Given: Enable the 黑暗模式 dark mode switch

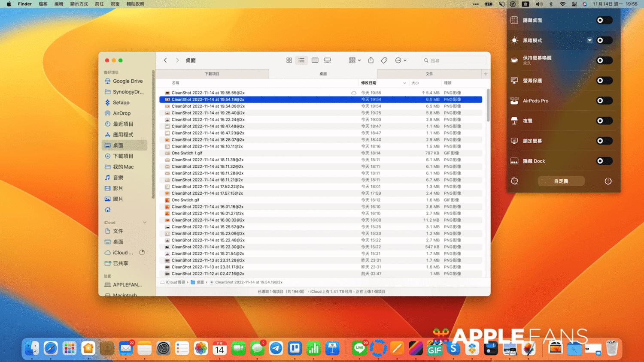Looking at the screenshot, I should [604, 40].
